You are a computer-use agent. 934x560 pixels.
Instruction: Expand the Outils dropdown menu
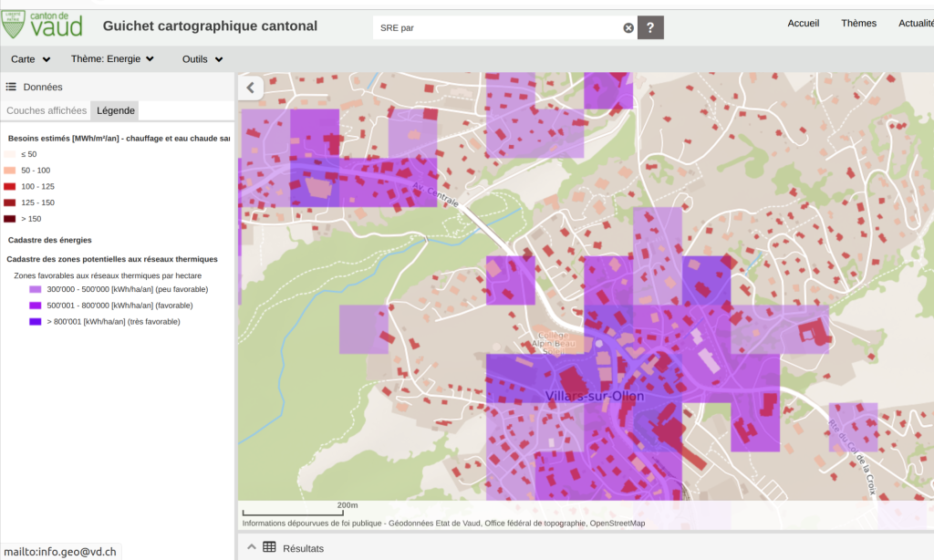coord(202,59)
